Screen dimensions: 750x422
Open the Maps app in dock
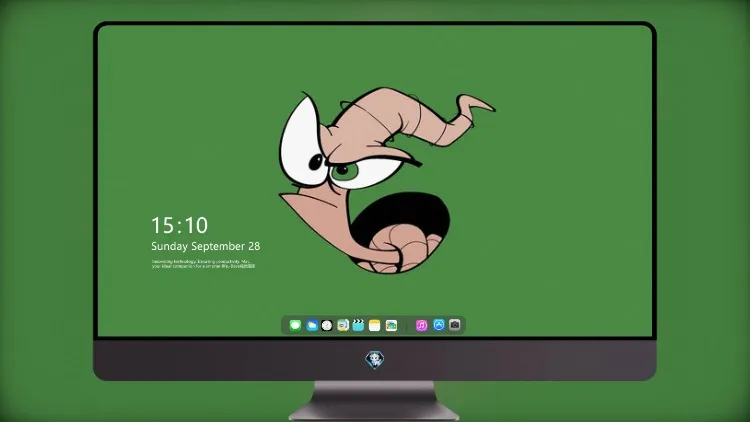pyautogui.click(x=343, y=325)
